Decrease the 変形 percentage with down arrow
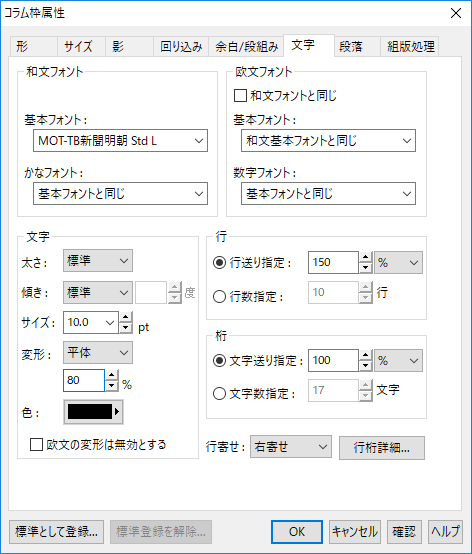 click(x=112, y=385)
